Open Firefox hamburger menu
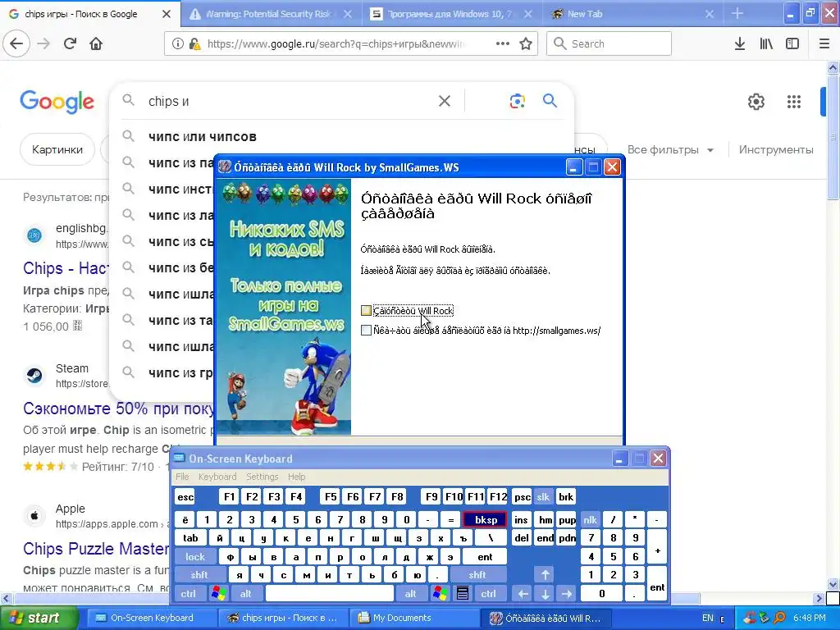Image resolution: width=840 pixels, height=630 pixels. tap(824, 43)
